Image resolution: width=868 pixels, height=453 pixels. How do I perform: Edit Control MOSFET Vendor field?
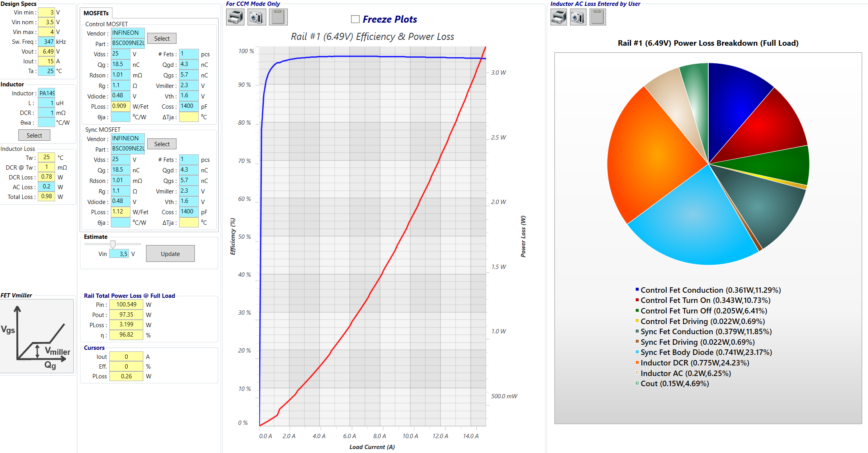[128, 33]
